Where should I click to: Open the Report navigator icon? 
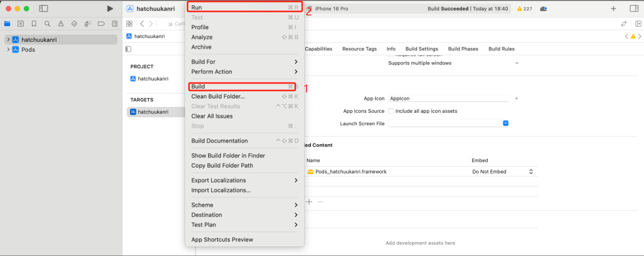(115, 23)
